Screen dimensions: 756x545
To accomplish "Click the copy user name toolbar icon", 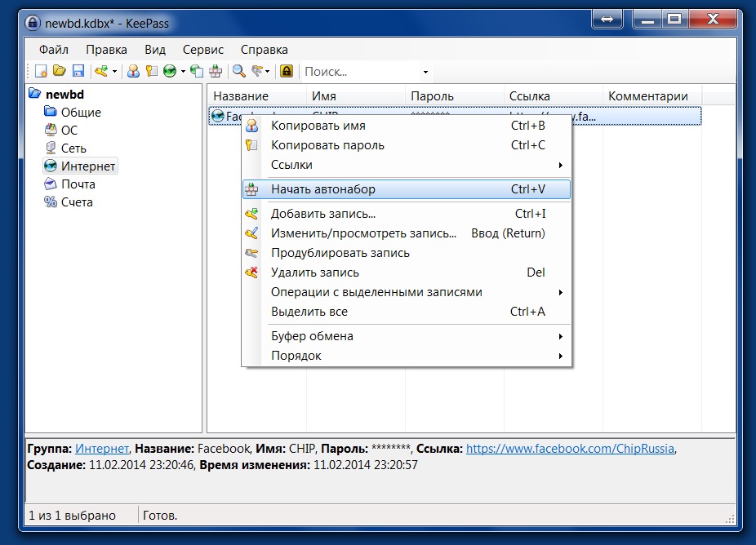I will pyautogui.click(x=133, y=72).
